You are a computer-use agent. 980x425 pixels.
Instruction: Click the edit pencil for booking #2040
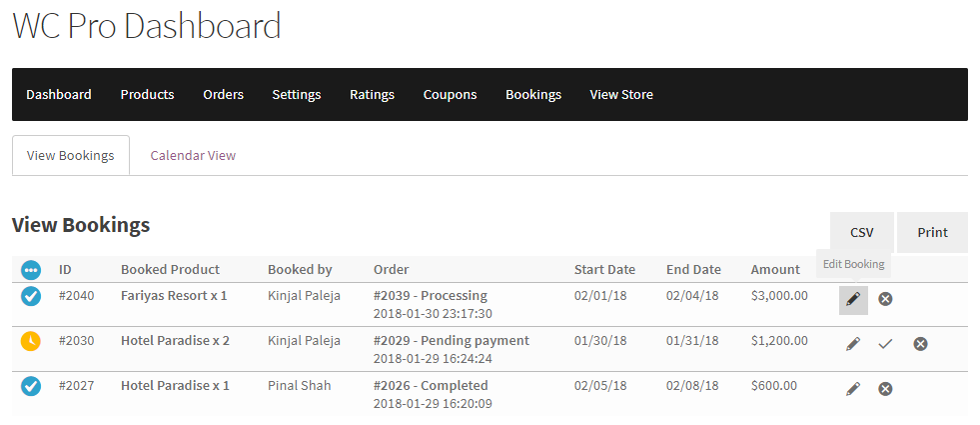pyautogui.click(x=853, y=300)
